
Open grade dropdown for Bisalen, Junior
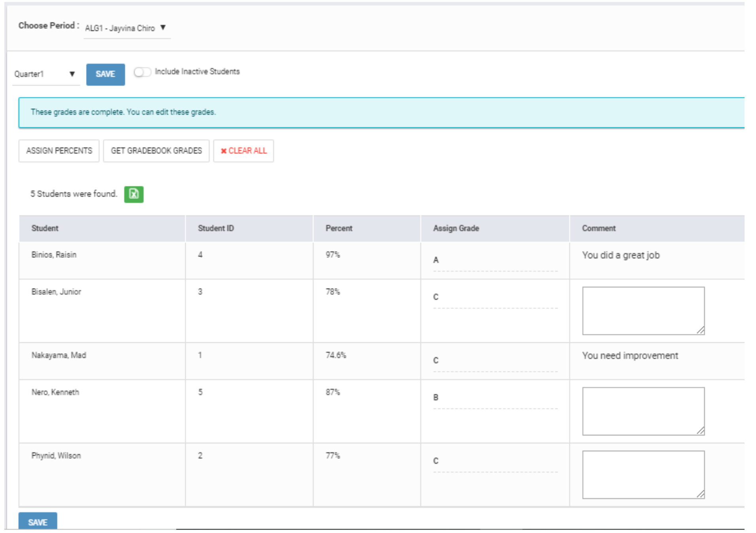[495, 297]
